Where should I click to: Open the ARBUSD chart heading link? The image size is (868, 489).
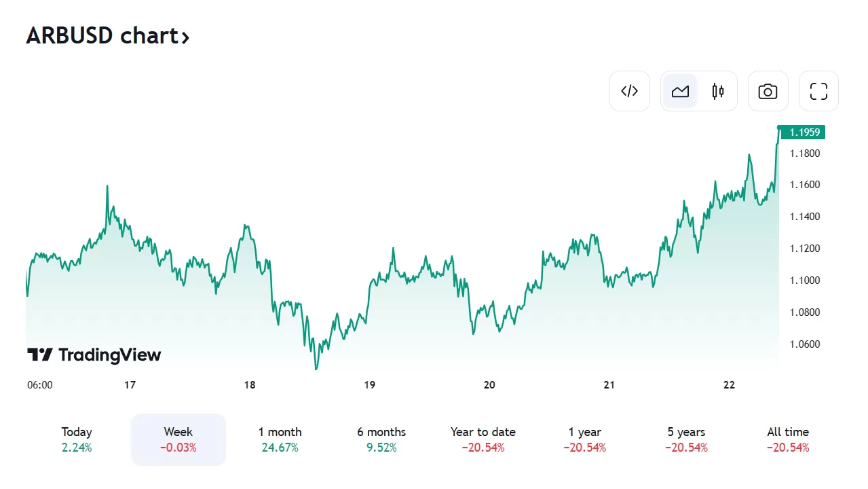pyautogui.click(x=102, y=35)
